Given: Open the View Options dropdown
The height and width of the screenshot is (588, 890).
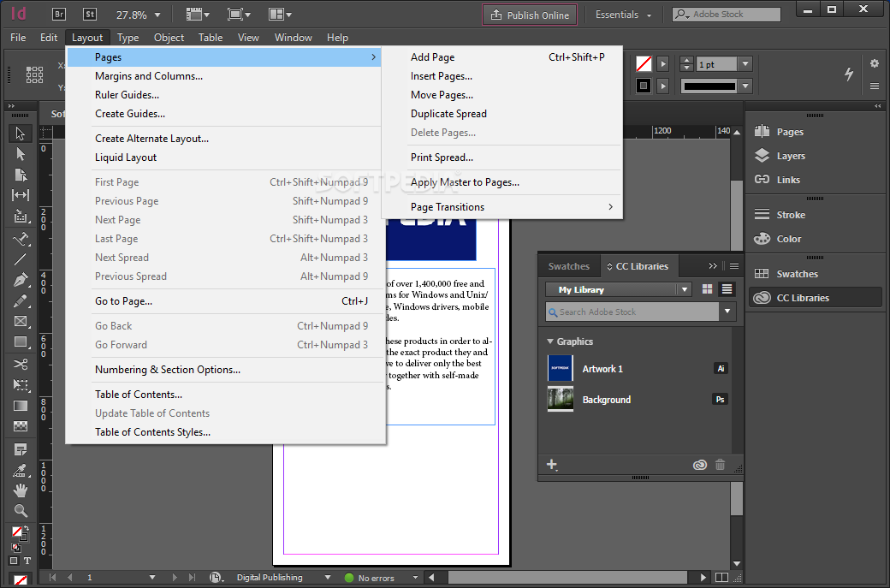Looking at the screenshot, I should coord(198,15).
